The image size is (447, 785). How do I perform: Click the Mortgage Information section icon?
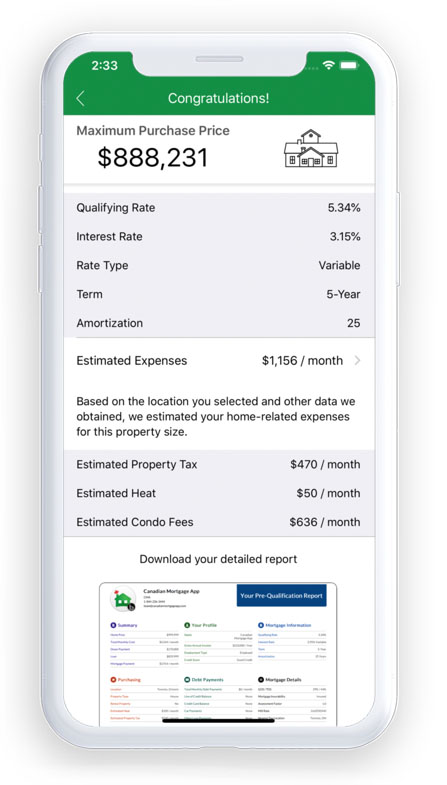click(x=261, y=625)
